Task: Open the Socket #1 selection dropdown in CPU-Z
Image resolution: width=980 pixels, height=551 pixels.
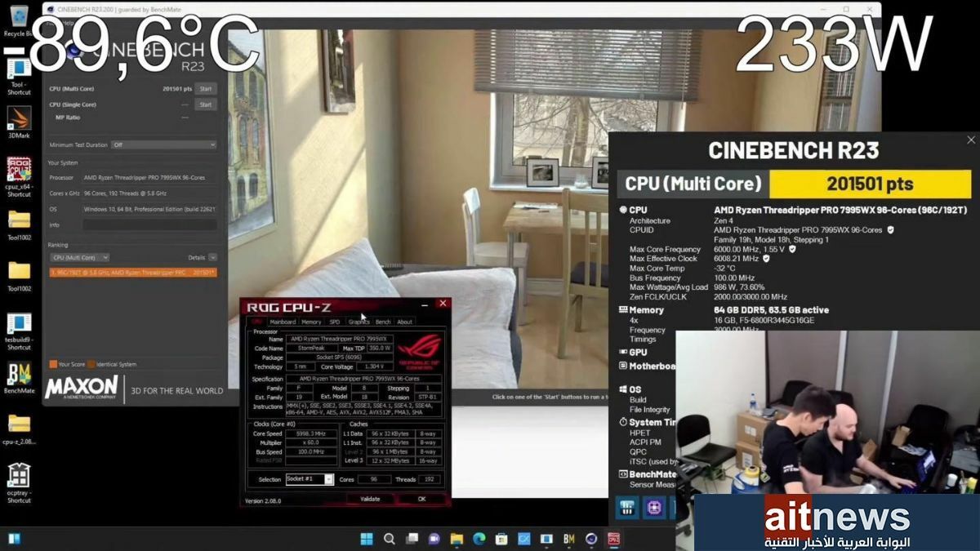Action: pyautogui.click(x=328, y=478)
